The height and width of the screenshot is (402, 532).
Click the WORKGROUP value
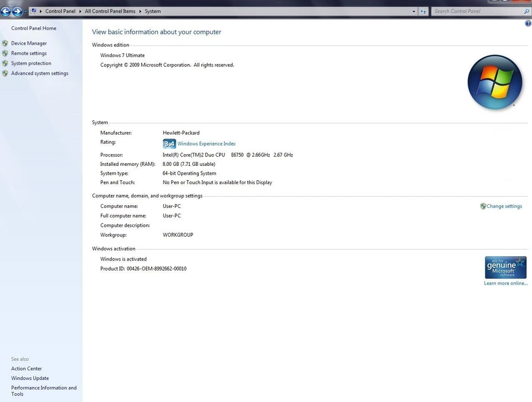178,235
